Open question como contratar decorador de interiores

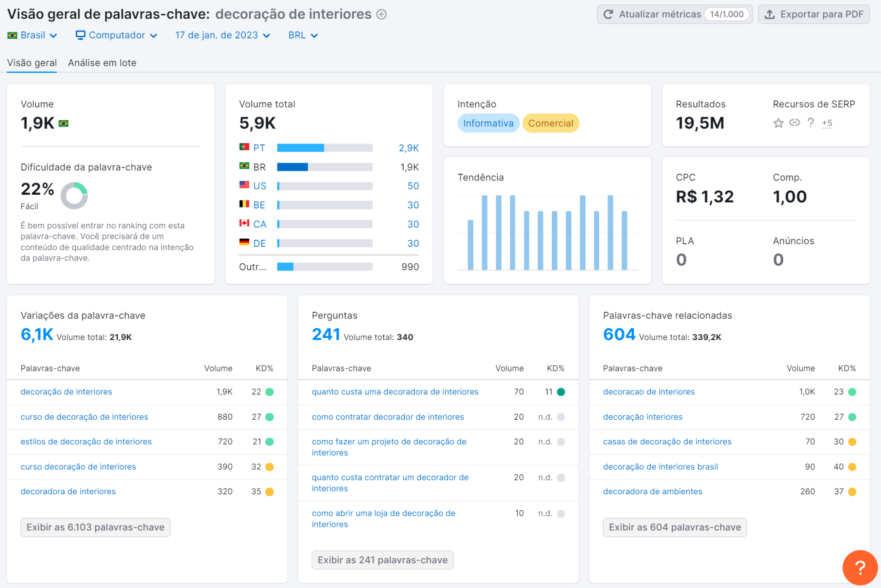click(388, 417)
